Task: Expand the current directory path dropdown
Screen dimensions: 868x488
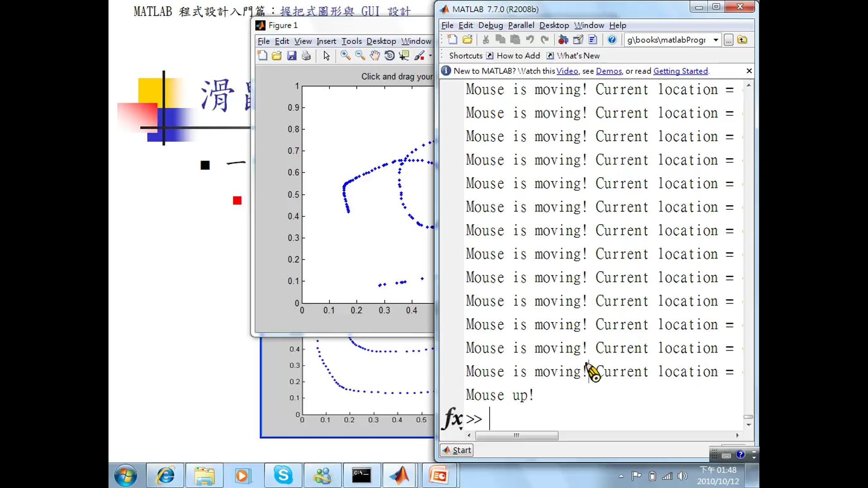Action: [716, 40]
